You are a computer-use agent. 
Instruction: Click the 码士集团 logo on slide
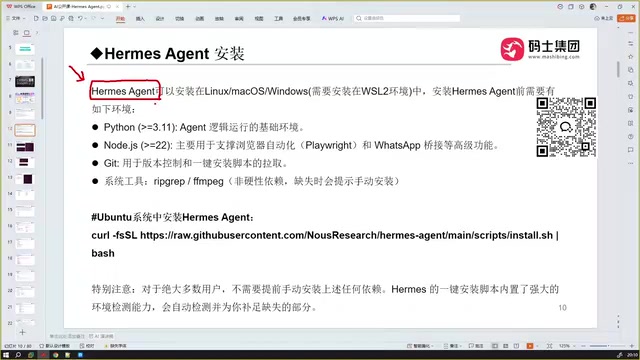click(540, 49)
